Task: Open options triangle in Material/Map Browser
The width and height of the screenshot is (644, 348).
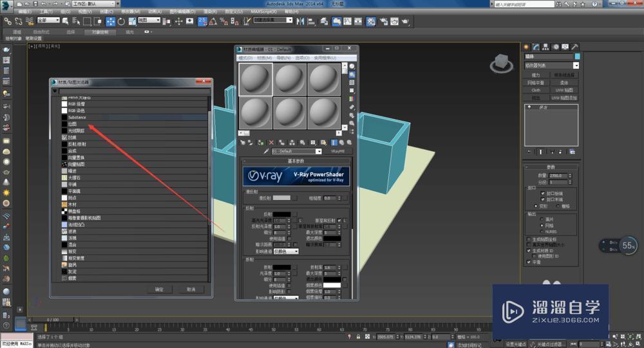Action: point(55,91)
